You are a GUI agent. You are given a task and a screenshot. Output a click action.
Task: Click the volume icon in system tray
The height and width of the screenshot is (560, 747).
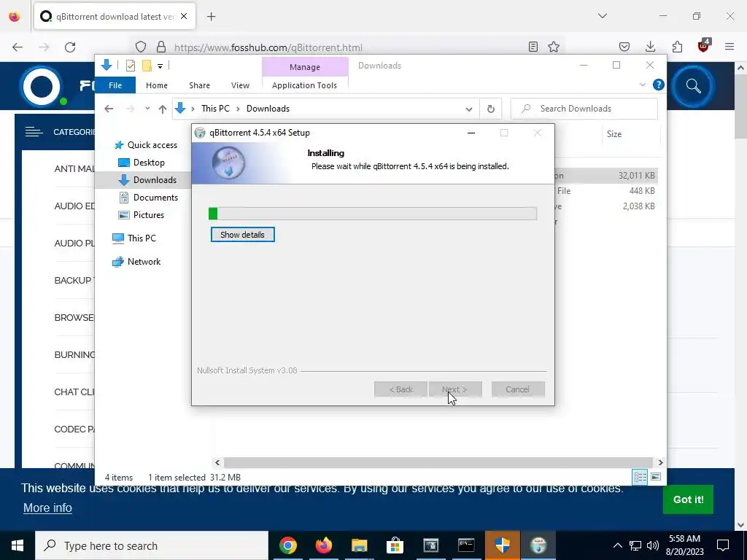(653, 545)
